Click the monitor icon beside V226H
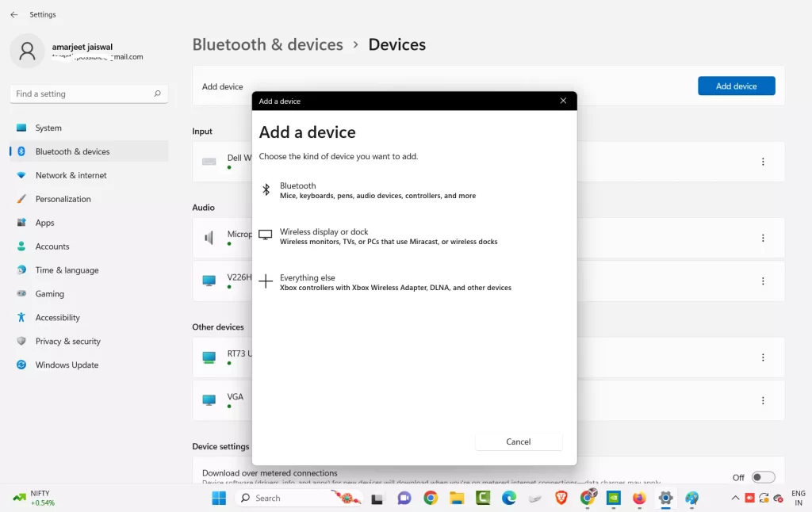This screenshot has height=512, width=812. (209, 281)
